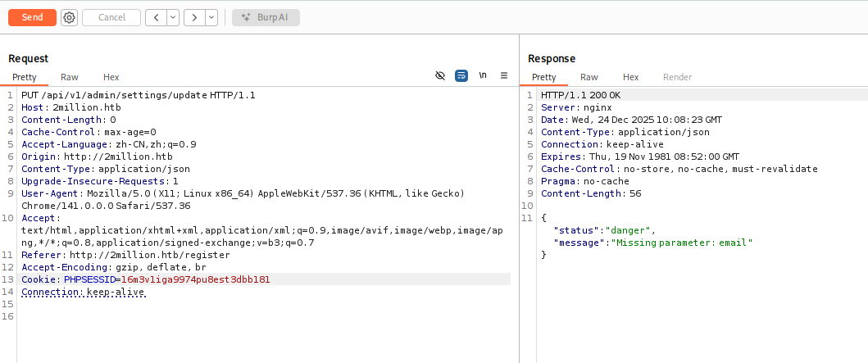Click the Send request button
Image resolution: width=868 pixels, height=363 pixels.
coord(32,17)
